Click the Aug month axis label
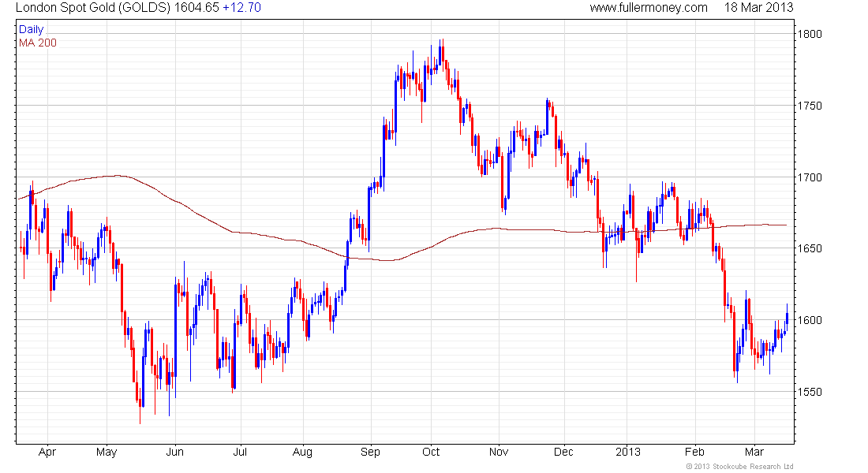 [302, 453]
